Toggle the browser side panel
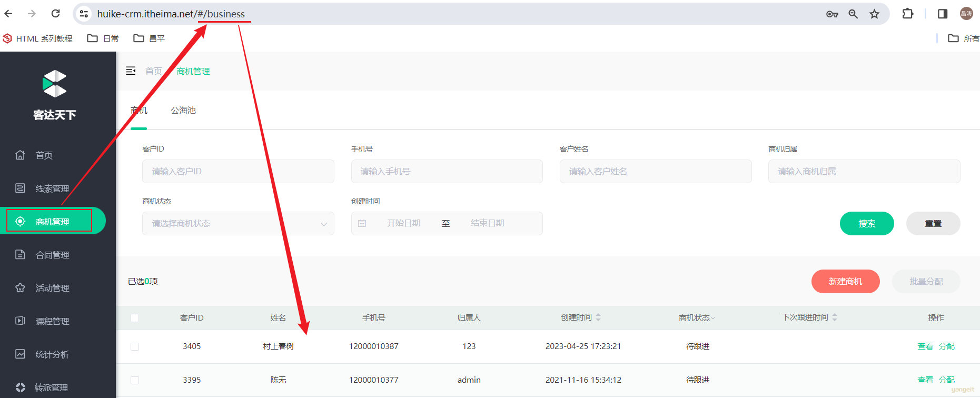 [x=943, y=14]
